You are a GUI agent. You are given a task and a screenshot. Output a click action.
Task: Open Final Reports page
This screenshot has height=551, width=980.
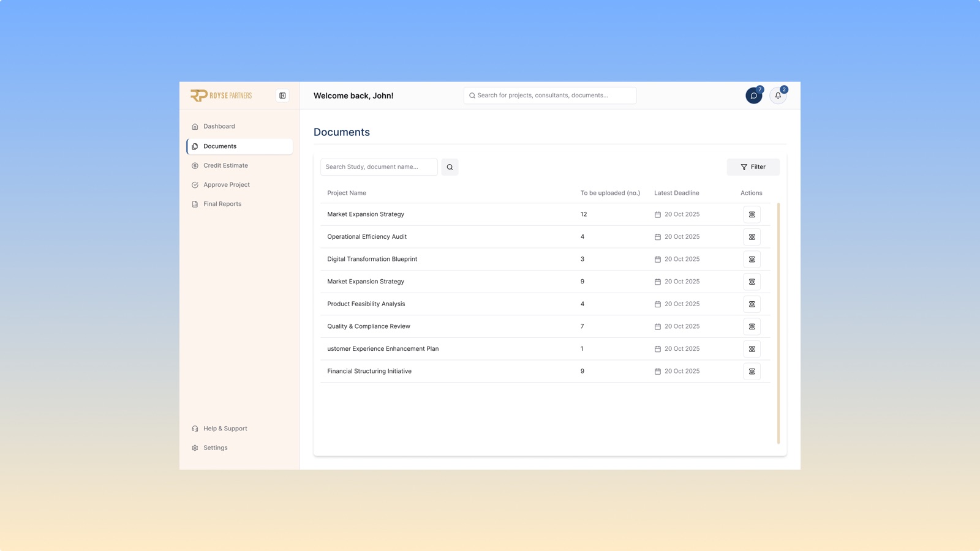[x=239, y=204]
